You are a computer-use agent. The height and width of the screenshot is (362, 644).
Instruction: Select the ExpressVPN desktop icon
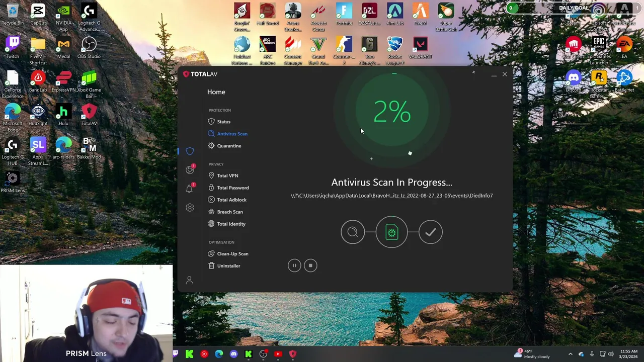(63, 81)
